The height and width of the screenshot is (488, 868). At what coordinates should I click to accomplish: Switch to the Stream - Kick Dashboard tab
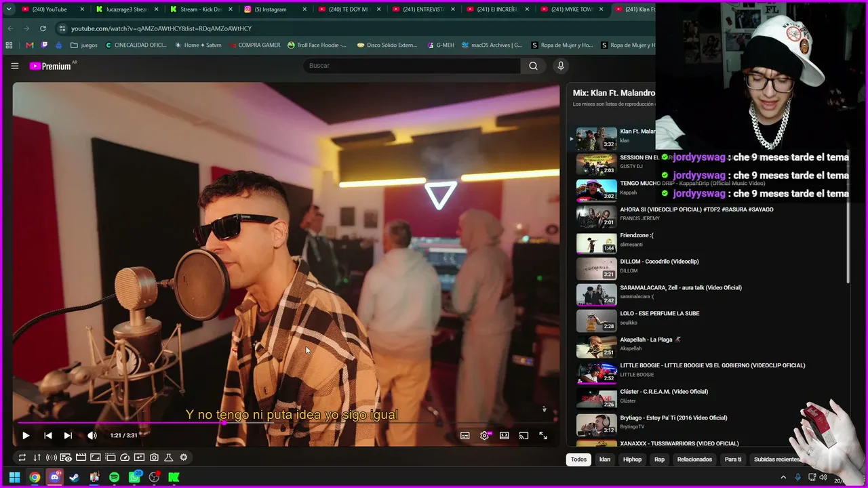coord(201,9)
